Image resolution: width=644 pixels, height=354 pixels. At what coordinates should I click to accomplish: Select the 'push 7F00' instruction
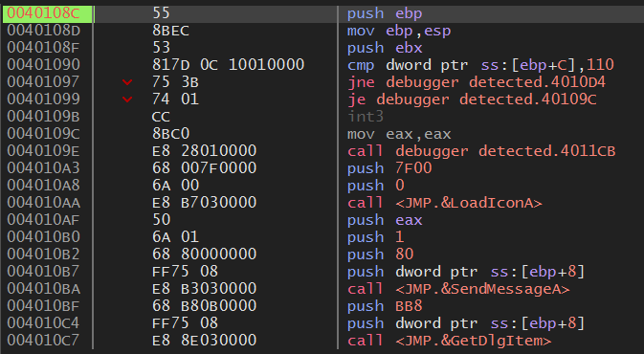tap(389, 168)
